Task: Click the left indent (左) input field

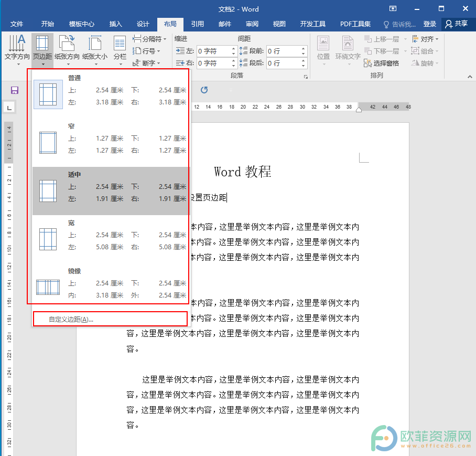Action: (x=214, y=51)
